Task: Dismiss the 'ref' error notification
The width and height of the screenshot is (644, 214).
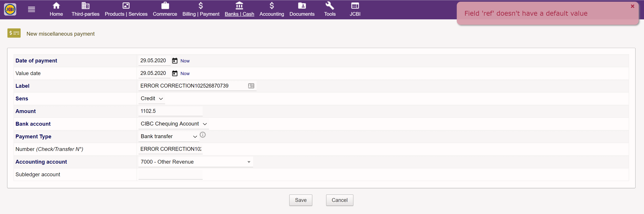Action: coord(632,6)
